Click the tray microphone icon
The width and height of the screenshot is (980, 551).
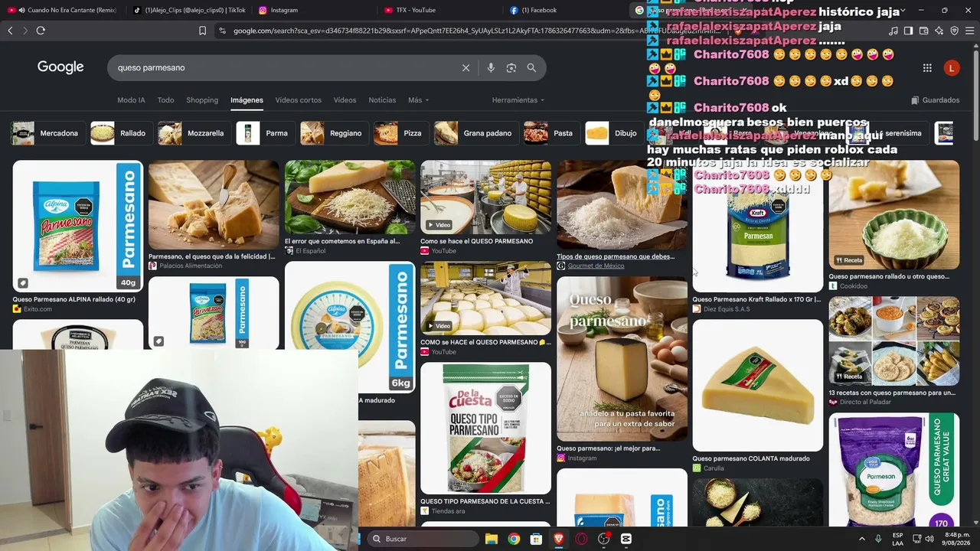[878, 539]
